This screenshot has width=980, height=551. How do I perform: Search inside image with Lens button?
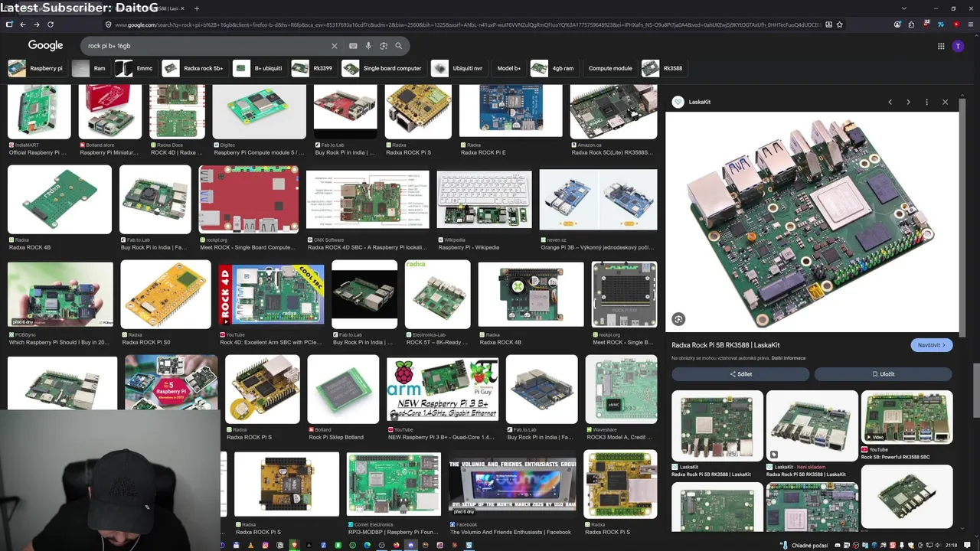pos(678,319)
